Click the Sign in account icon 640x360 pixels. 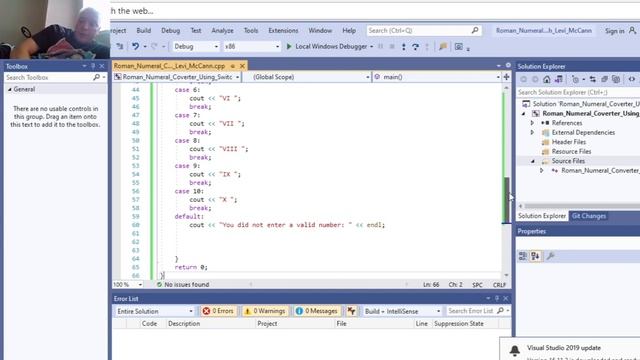632,31
